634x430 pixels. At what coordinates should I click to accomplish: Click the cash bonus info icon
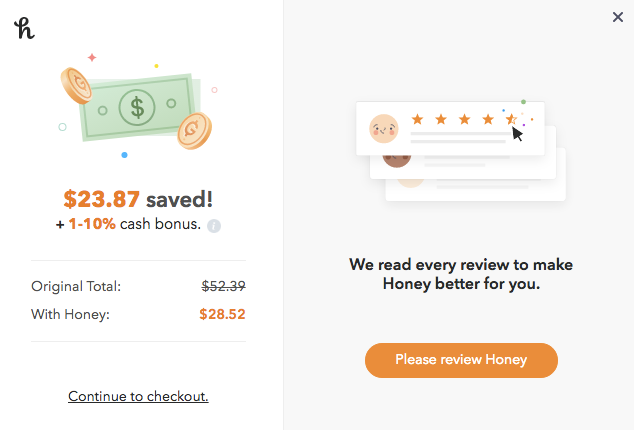click(214, 225)
